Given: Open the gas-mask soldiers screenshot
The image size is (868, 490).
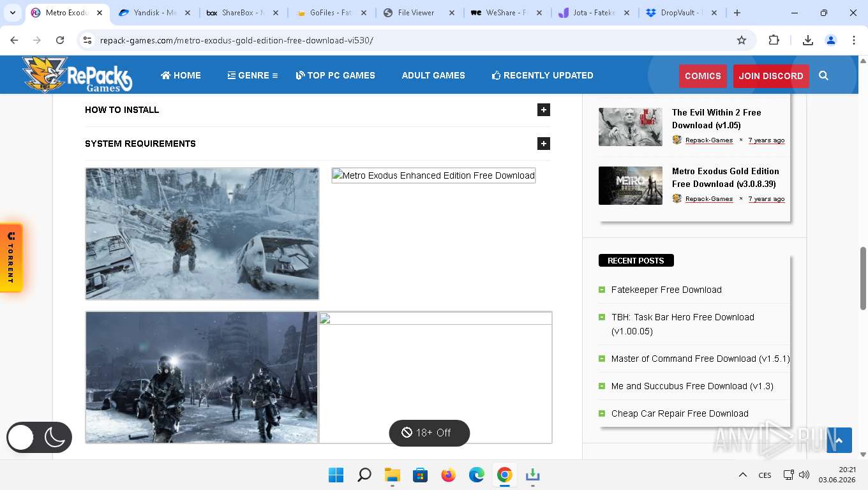Looking at the screenshot, I should pos(202,377).
